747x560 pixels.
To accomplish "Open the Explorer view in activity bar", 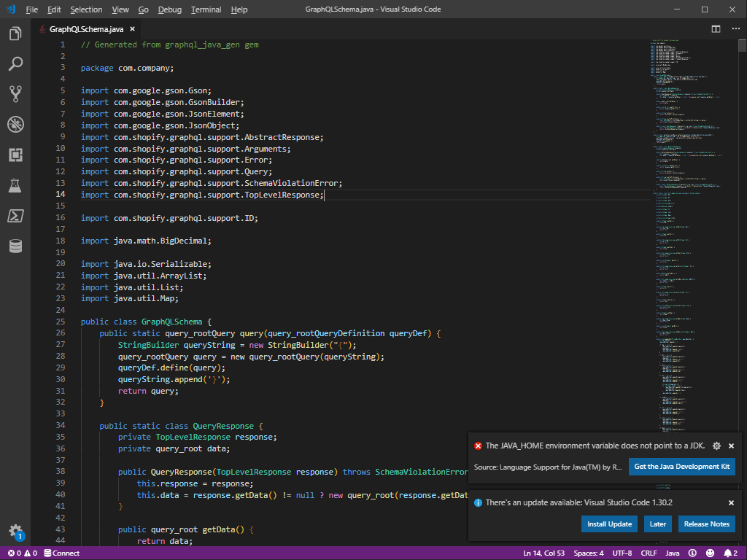I will [15, 34].
